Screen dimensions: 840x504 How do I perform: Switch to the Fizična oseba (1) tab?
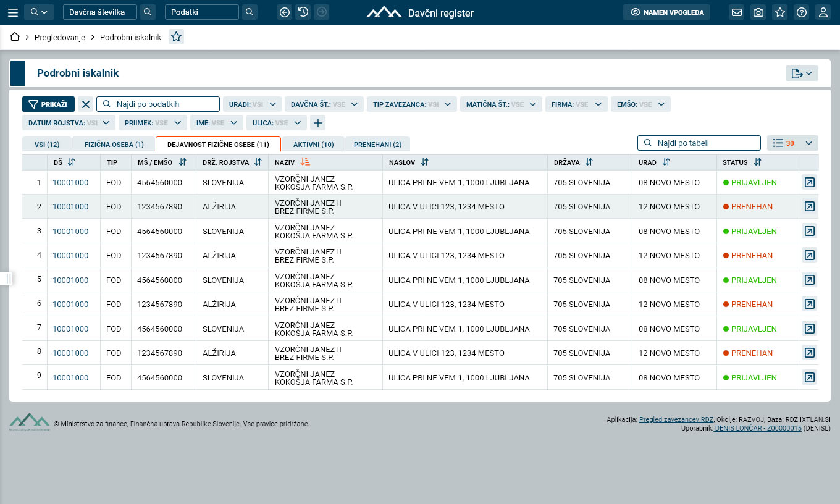(114, 145)
